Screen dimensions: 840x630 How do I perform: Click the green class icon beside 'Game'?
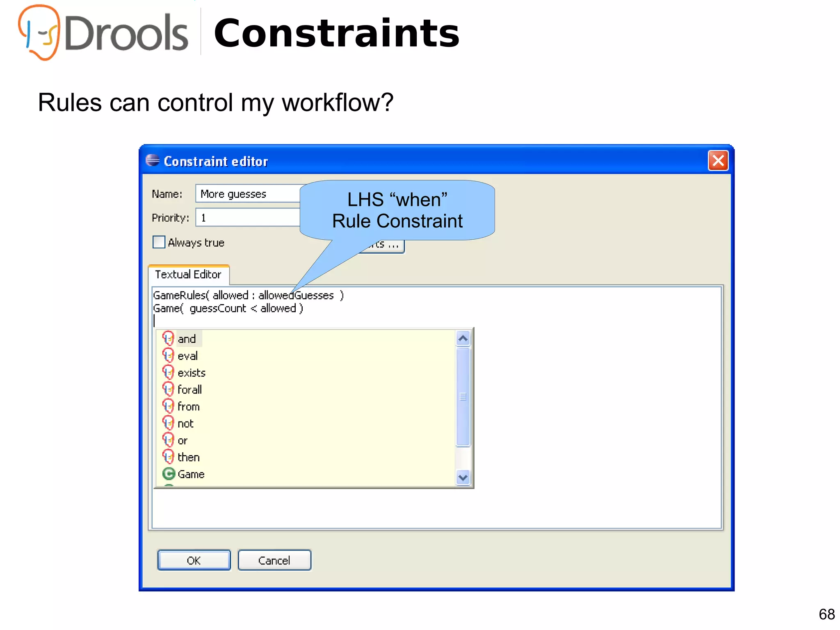tap(169, 474)
